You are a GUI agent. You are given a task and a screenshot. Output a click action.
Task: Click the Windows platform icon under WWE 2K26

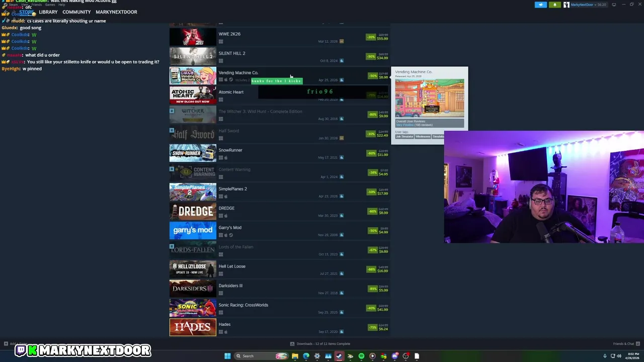pyautogui.click(x=220, y=42)
